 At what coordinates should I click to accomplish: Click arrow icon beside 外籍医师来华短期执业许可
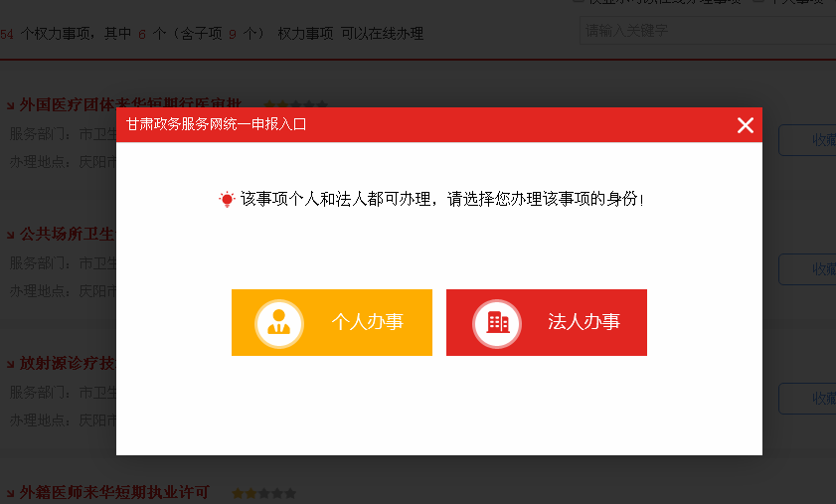coord(10,493)
